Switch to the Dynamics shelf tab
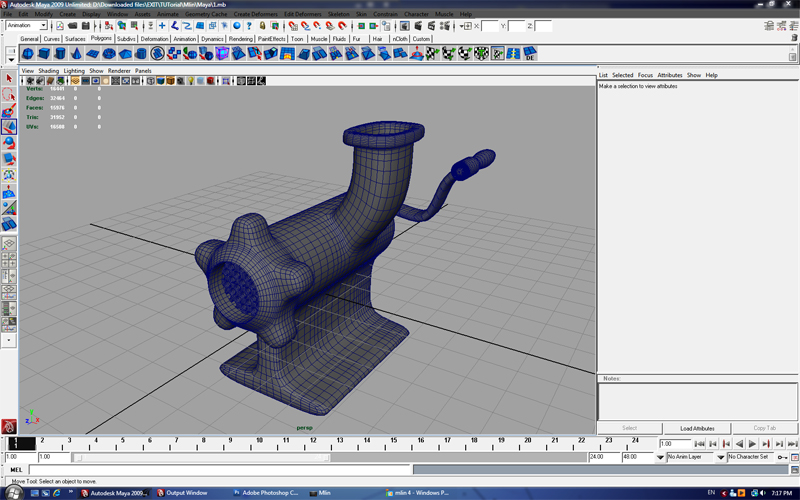800x500 pixels. click(x=212, y=39)
